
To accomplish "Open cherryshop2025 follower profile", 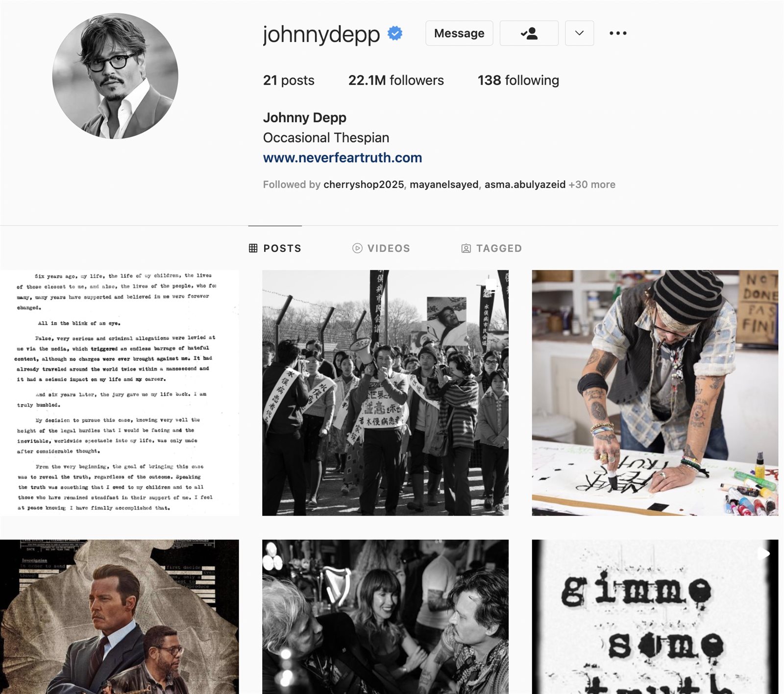I will [364, 185].
